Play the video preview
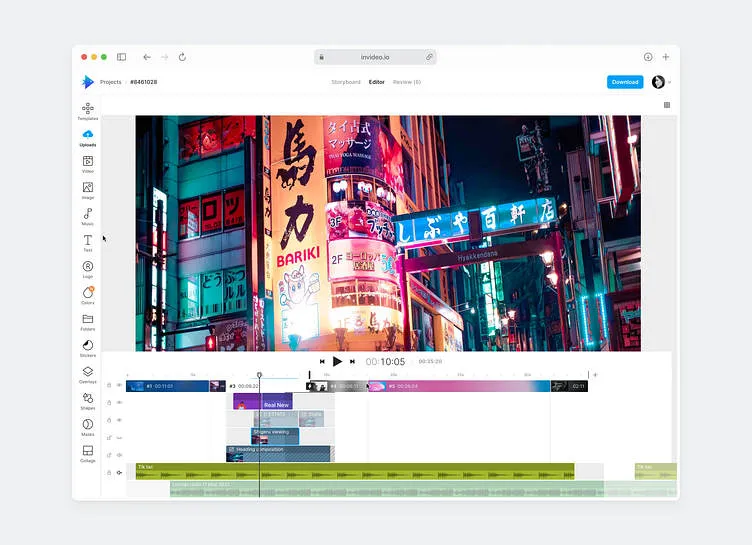This screenshot has height=545, width=752. (337, 361)
